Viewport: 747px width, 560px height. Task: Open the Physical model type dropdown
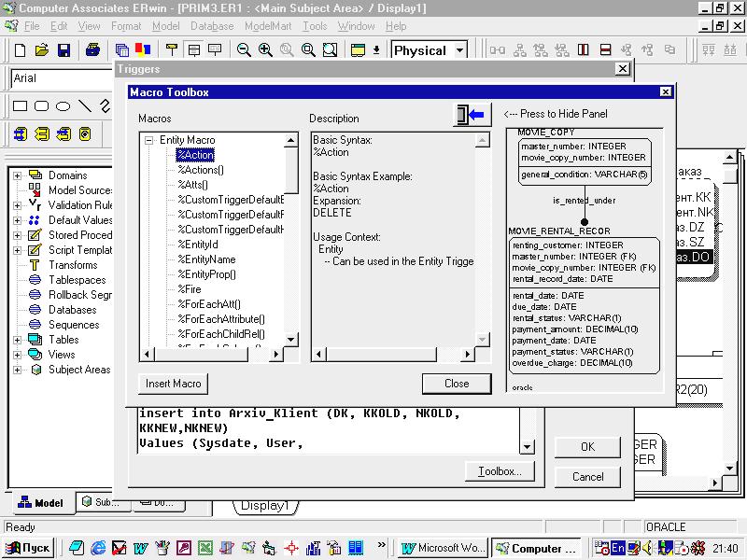pos(459,50)
